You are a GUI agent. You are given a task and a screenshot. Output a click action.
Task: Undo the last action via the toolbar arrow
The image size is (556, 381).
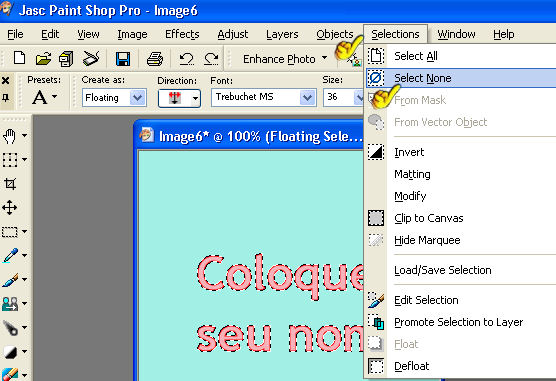(186, 59)
